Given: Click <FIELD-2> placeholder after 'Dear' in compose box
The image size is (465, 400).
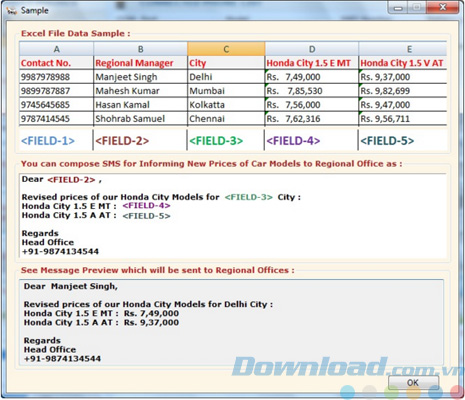Looking at the screenshot, I should coord(72,180).
